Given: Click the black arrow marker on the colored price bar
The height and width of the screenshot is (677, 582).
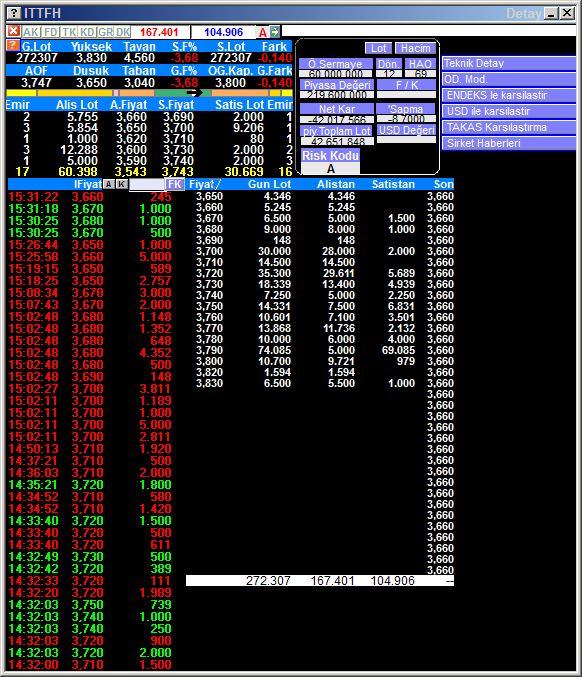Looking at the screenshot, I should (x=194, y=92).
